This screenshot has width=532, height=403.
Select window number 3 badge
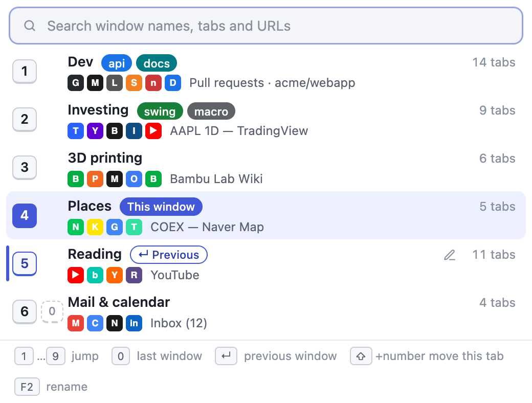(x=25, y=167)
